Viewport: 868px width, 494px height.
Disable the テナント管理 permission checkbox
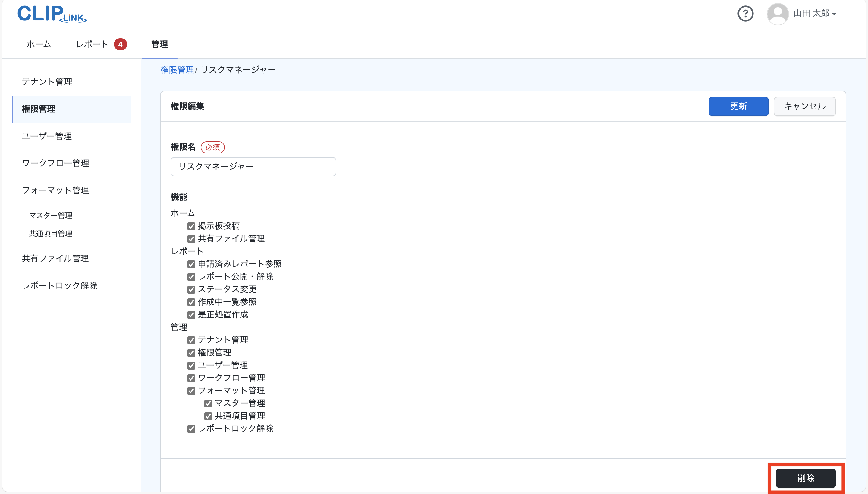[192, 340]
